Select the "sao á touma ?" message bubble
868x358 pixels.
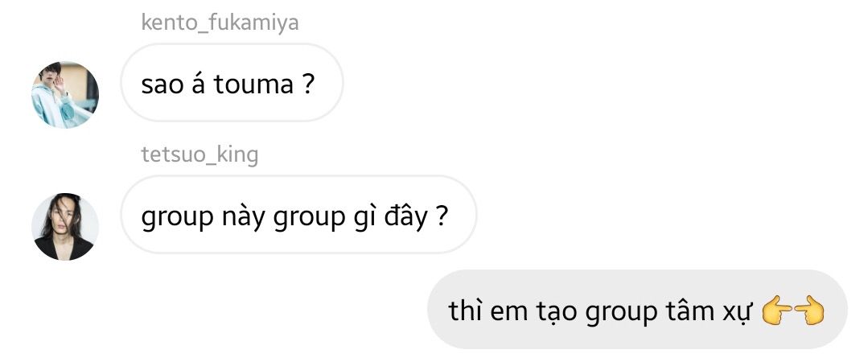232,82
